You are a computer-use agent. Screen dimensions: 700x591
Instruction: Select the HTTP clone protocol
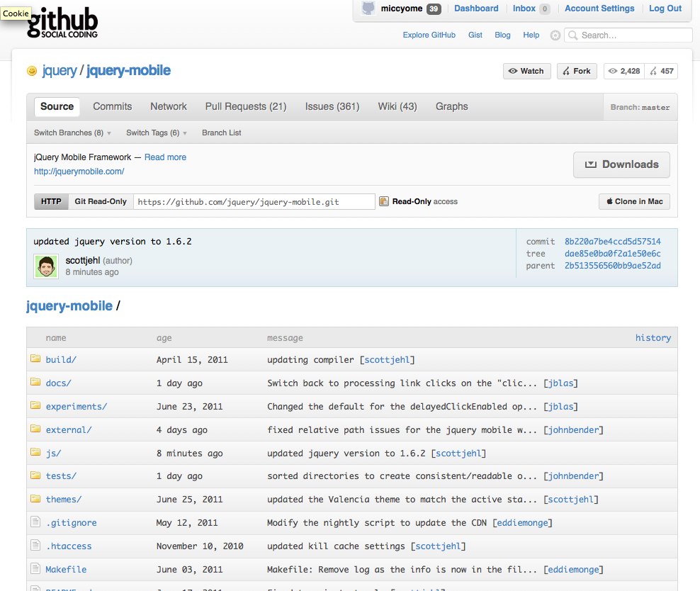point(51,201)
